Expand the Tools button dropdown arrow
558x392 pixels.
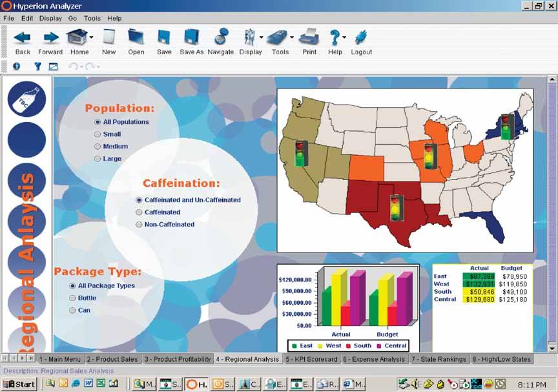292,37
